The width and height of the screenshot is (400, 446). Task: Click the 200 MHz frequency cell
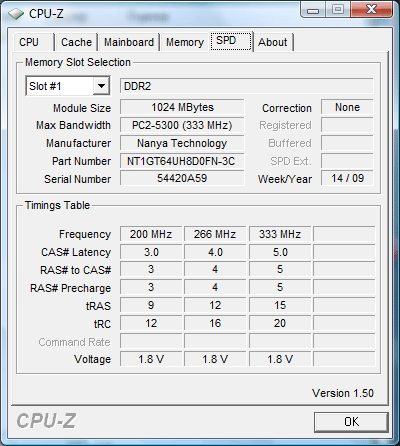coord(151,234)
